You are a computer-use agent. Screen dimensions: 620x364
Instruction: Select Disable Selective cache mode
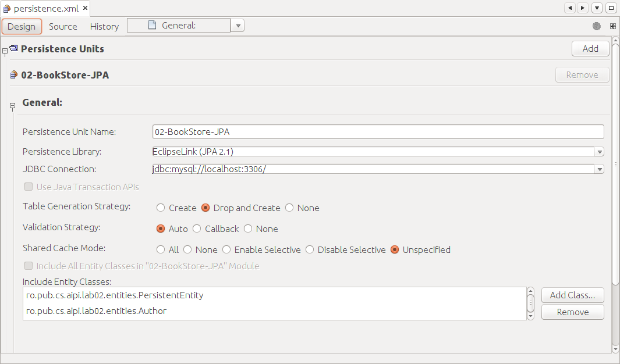click(310, 249)
